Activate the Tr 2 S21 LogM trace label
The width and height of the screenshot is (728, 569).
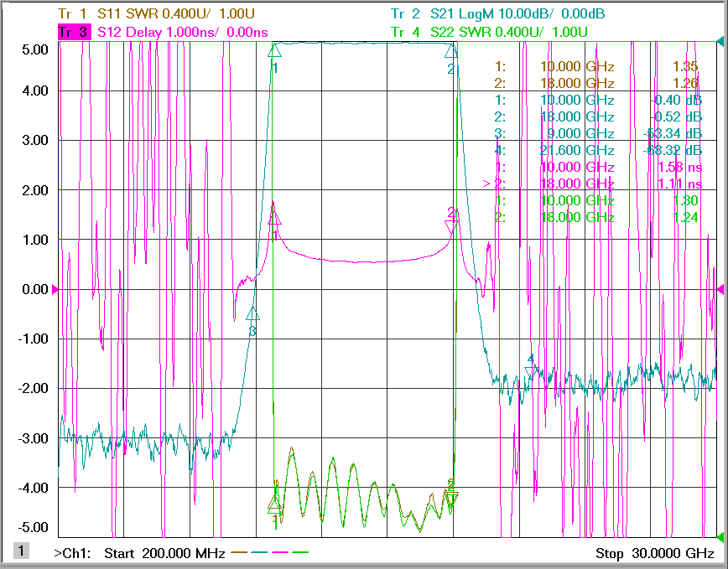[x=497, y=13]
